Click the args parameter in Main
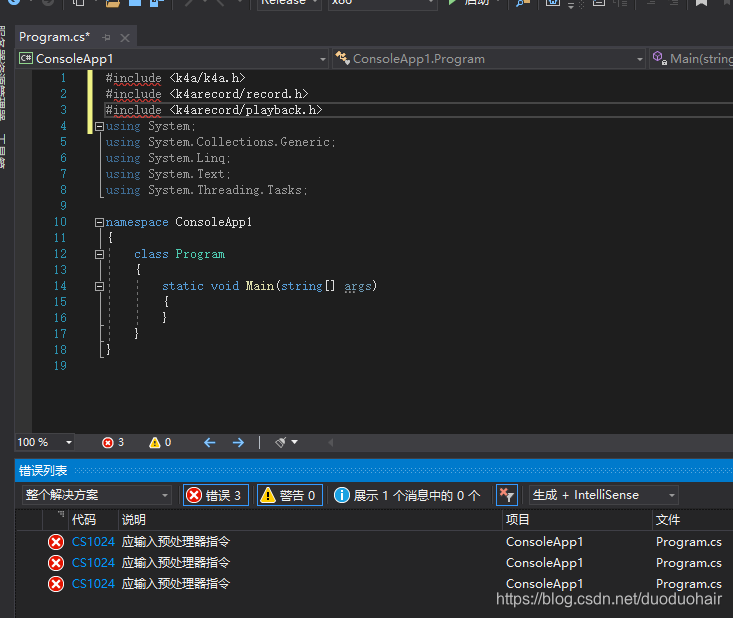This screenshot has height=618, width=733. tap(358, 286)
